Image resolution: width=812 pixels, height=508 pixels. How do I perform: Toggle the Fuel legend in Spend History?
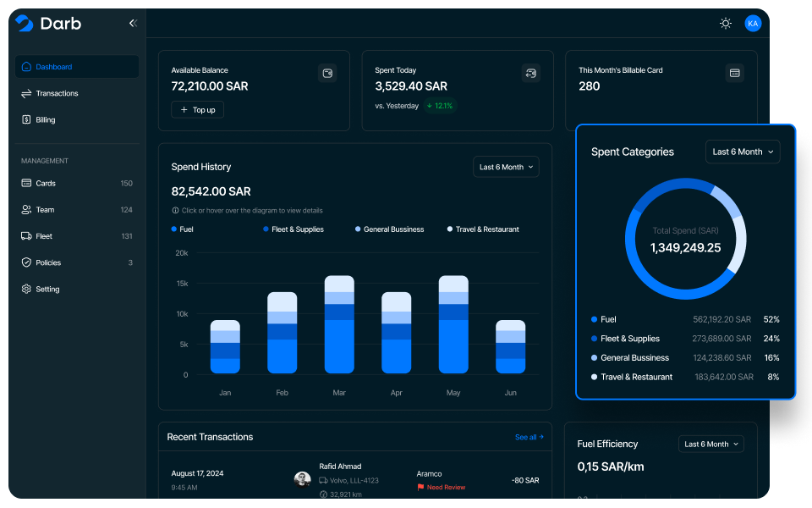183,229
